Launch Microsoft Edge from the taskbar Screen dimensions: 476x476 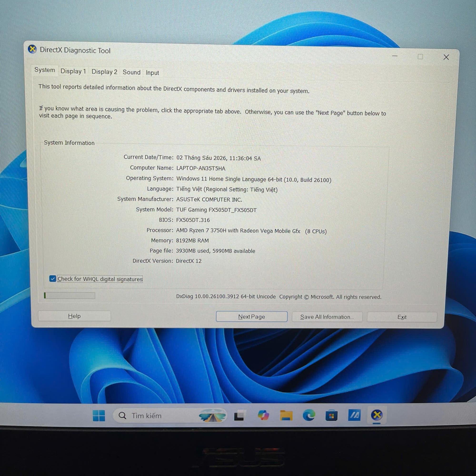tap(309, 415)
